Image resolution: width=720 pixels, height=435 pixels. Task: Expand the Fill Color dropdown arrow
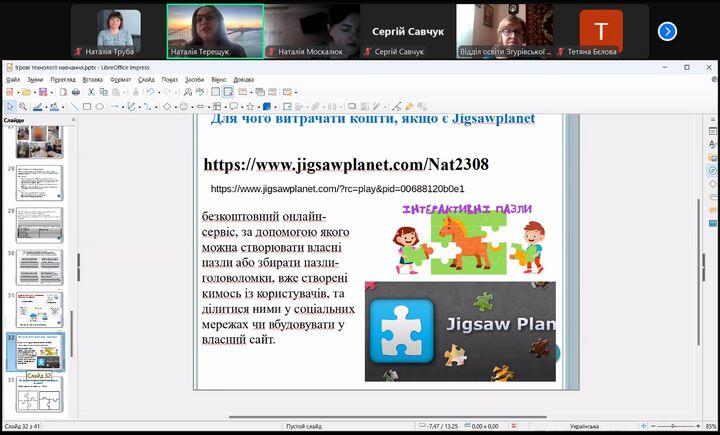[x=63, y=107]
